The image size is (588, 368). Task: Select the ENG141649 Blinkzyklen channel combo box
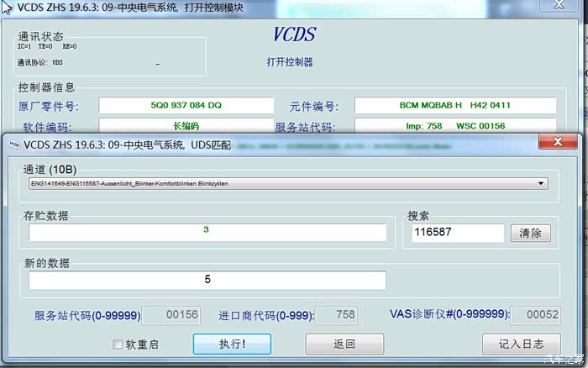coord(286,183)
